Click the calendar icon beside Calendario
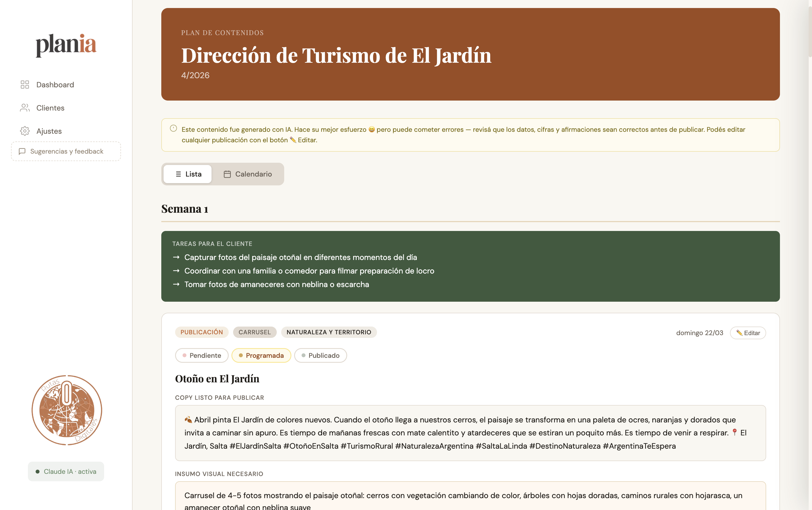 228,174
